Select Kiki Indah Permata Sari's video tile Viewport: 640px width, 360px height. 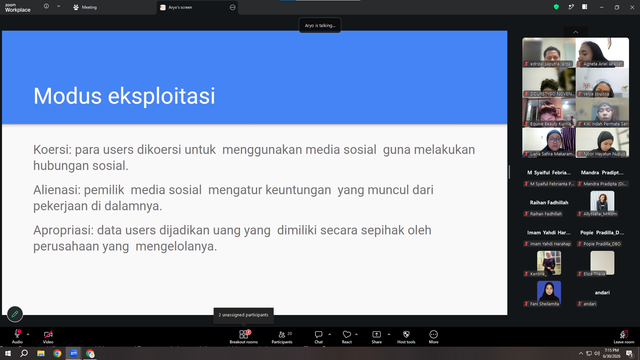click(602, 112)
